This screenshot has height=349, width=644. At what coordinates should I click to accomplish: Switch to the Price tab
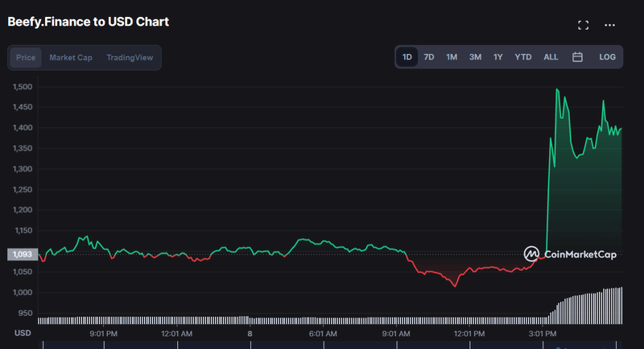coord(26,57)
